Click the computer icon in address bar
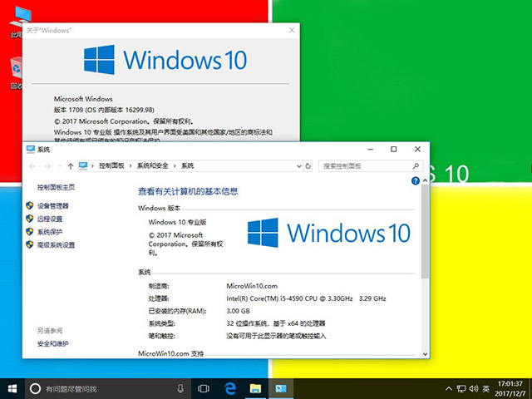Viewport: 532px width, 399px height. tap(83, 166)
